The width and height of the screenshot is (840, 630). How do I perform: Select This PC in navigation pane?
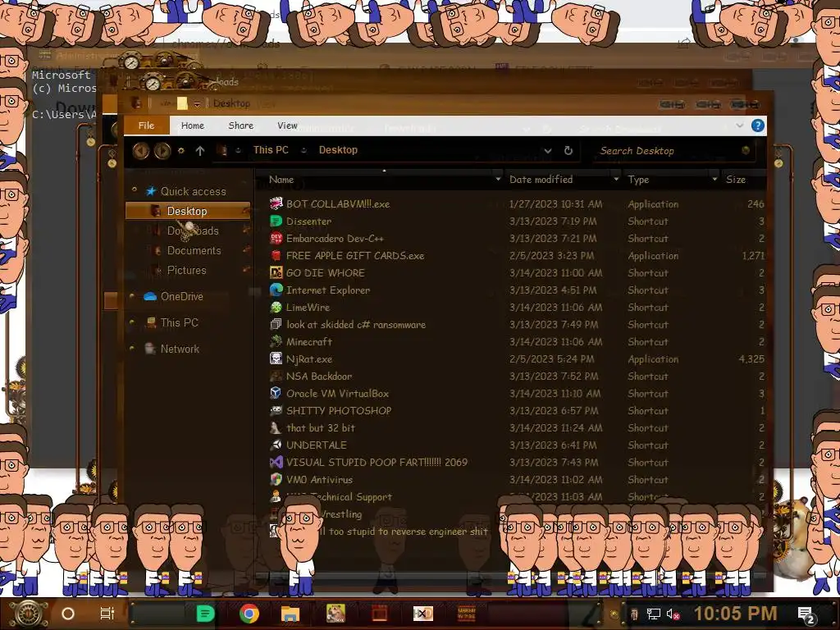[x=180, y=322]
